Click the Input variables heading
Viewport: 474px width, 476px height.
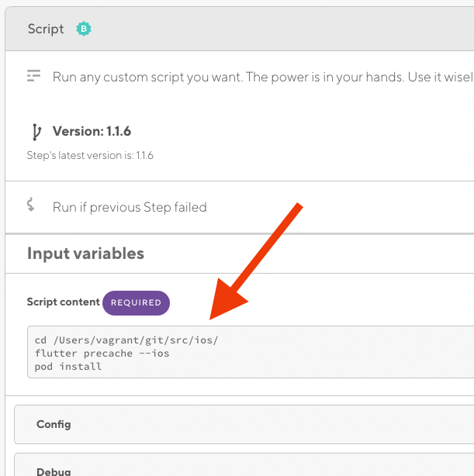pyautogui.click(x=85, y=254)
